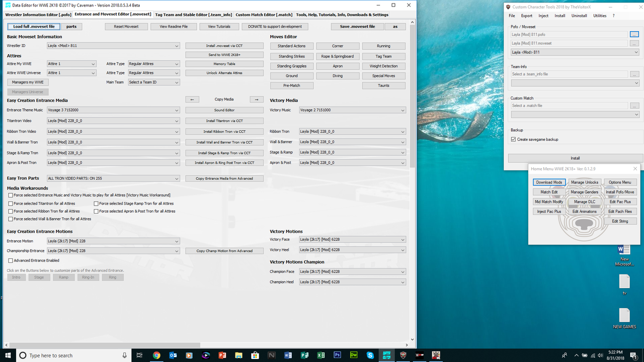Image resolution: width=644 pixels, height=362 pixels.
Task: Open Publisher from the taskbar
Action: [304, 355]
